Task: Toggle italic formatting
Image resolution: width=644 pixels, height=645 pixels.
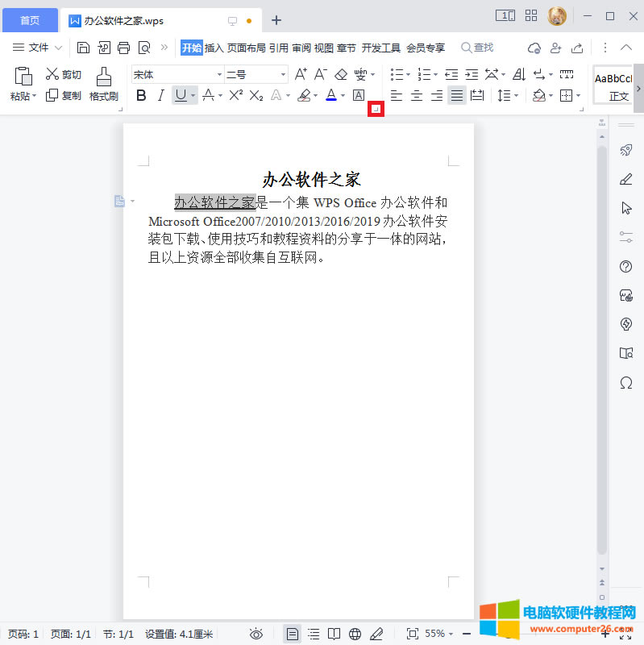Action: 160,96
